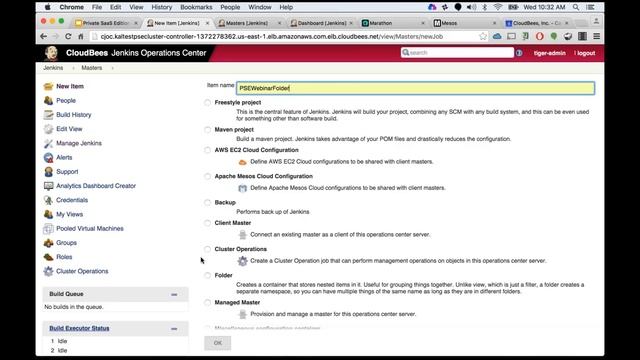Open the Groups sidebar icon
The height and width of the screenshot is (360, 640).
tap(48, 243)
